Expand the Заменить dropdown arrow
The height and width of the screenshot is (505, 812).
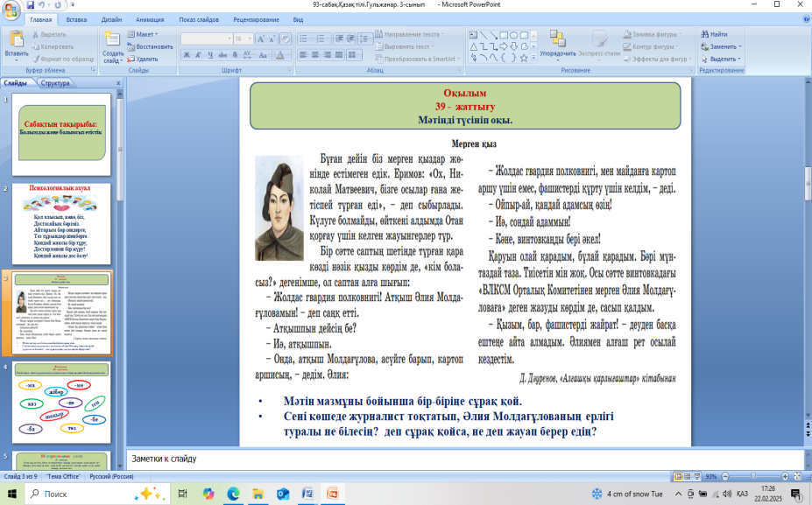(740, 46)
